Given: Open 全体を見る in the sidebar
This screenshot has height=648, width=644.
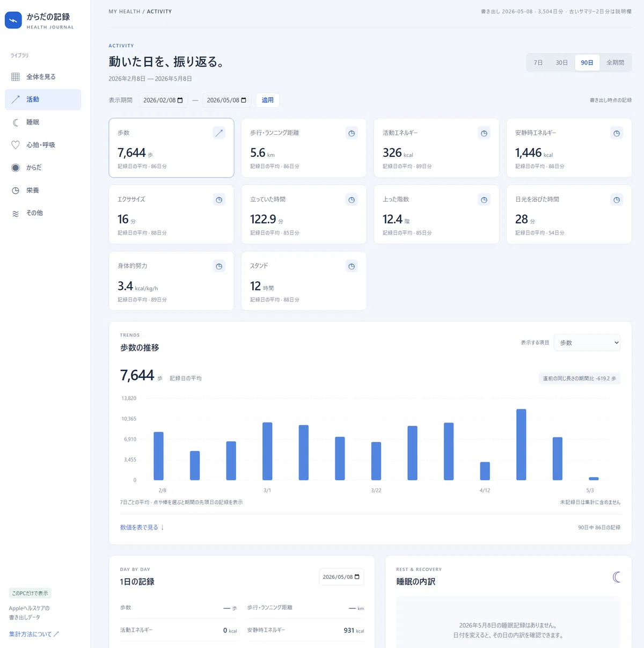Looking at the screenshot, I should tap(43, 77).
